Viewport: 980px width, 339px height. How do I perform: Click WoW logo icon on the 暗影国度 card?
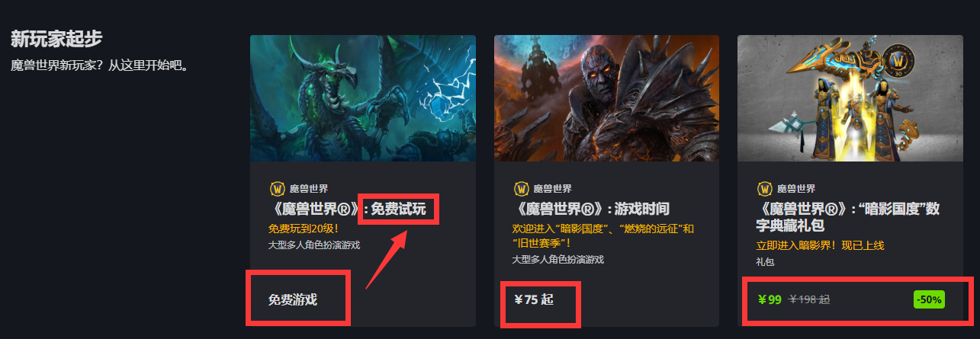[x=764, y=188]
